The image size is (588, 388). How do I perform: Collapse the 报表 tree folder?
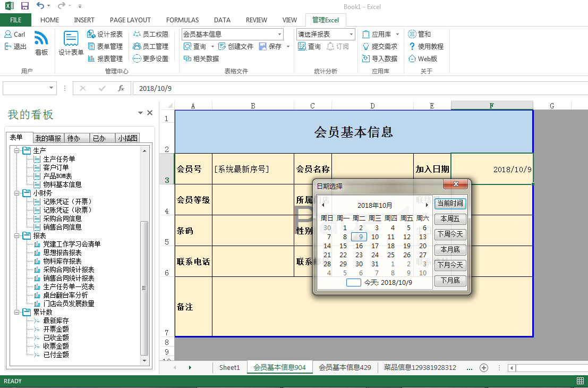pyautogui.click(x=16, y=235)
